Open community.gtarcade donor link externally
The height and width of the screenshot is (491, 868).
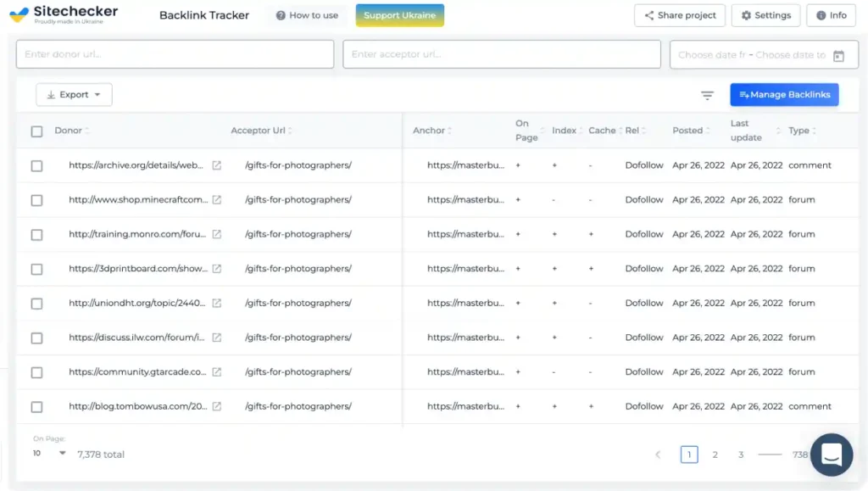click(x=217, y=372)
